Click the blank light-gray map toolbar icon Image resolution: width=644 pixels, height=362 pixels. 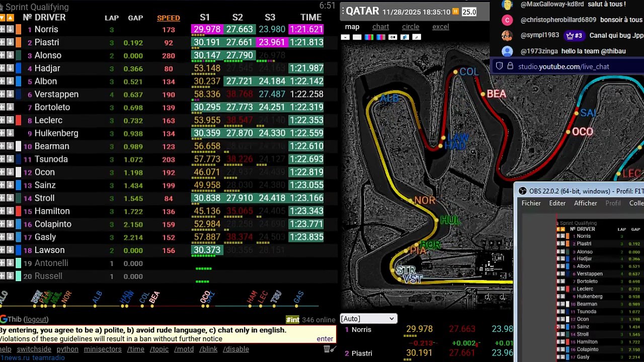click(x=357, y=37)
